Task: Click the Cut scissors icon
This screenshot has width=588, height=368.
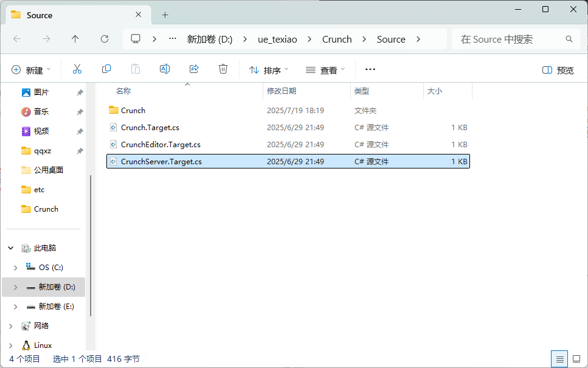Action: coord(77,69)
